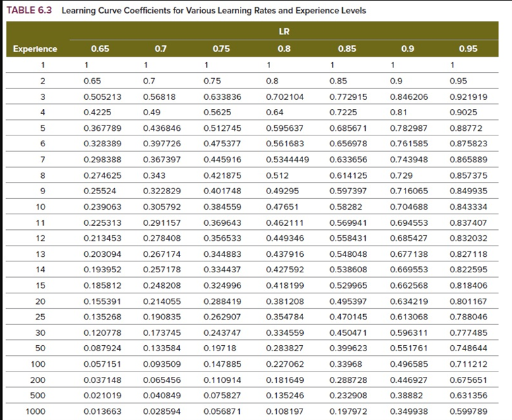Click cell value 0.599789
Screen dimensions: 512x420
click(x=469, y=411)
